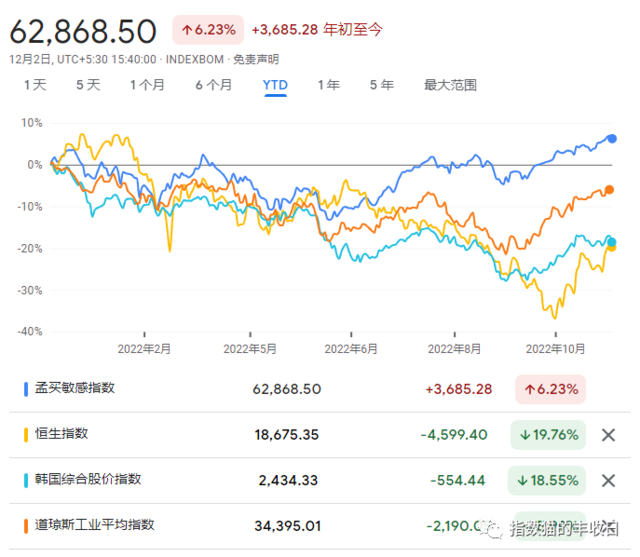Click the ↓19.76% badge for 恒生指数
The height and width of the screenshot is (557, 640).
click(548, 435)
